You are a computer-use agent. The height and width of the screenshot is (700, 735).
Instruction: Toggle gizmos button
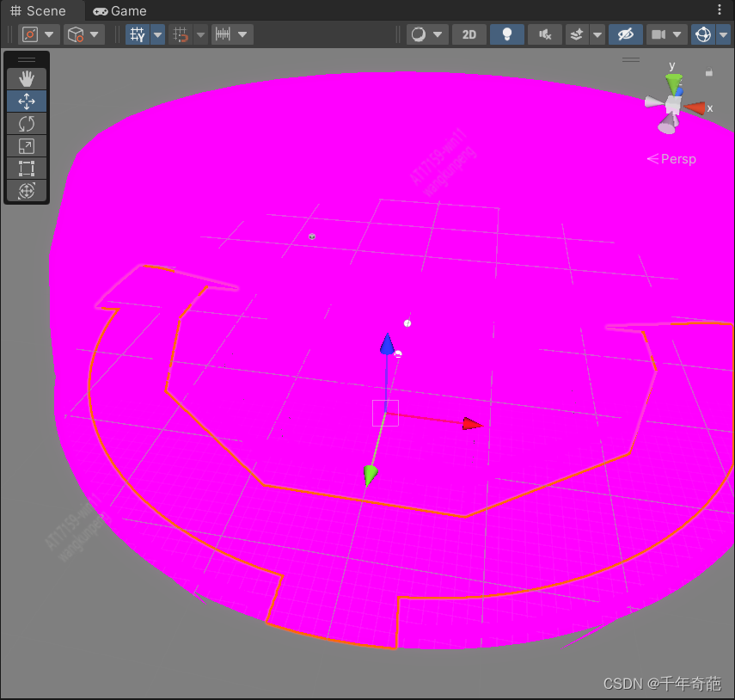(703, 34)
